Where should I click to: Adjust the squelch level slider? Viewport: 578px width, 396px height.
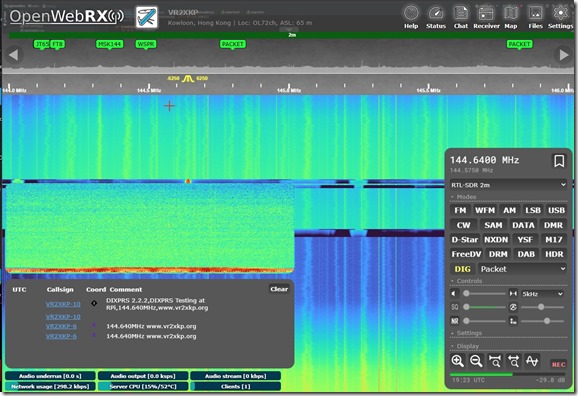[484, 307]
